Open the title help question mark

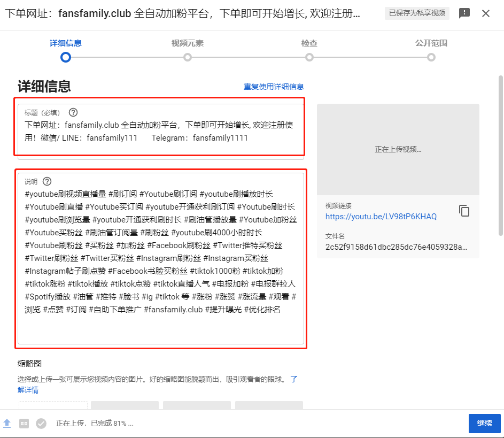(73, 112)
